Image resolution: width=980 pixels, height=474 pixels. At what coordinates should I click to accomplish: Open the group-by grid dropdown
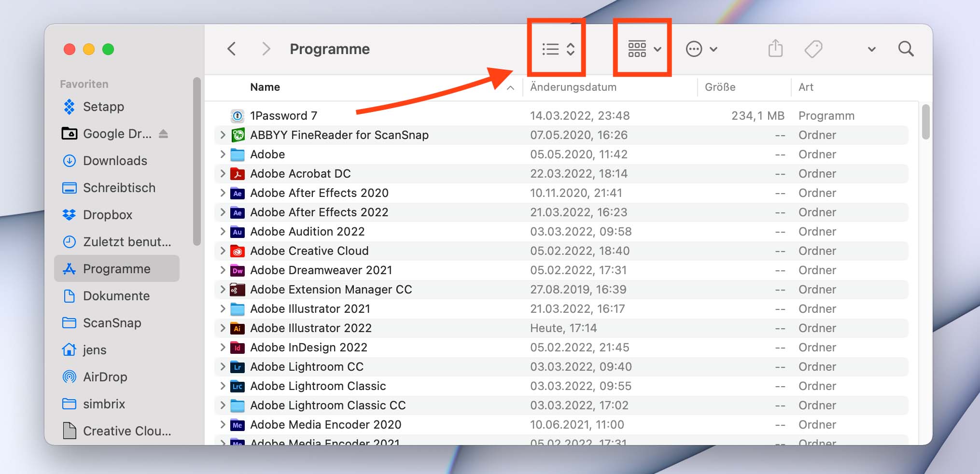pyautogui.click(x=644, y=49)
